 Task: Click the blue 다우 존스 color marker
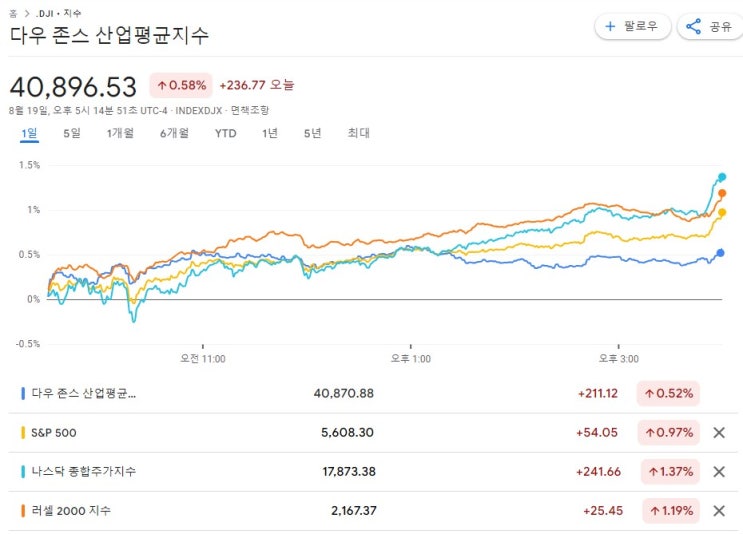23,393
